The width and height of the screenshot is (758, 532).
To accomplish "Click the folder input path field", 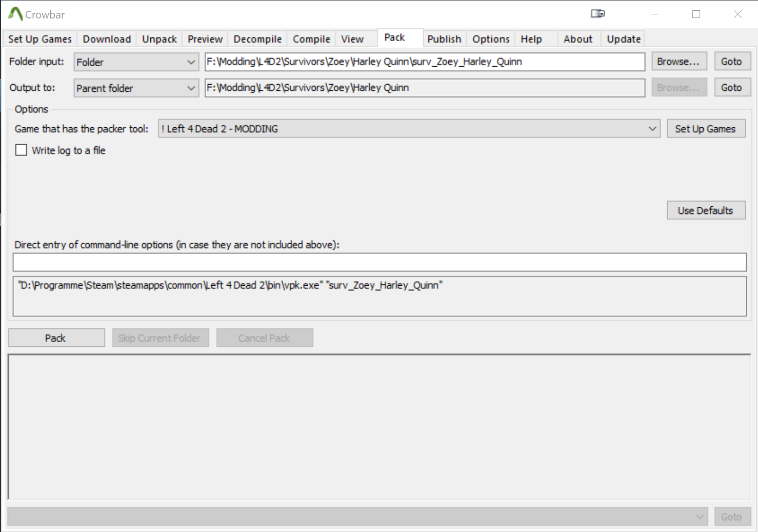I will click(425, 62).
